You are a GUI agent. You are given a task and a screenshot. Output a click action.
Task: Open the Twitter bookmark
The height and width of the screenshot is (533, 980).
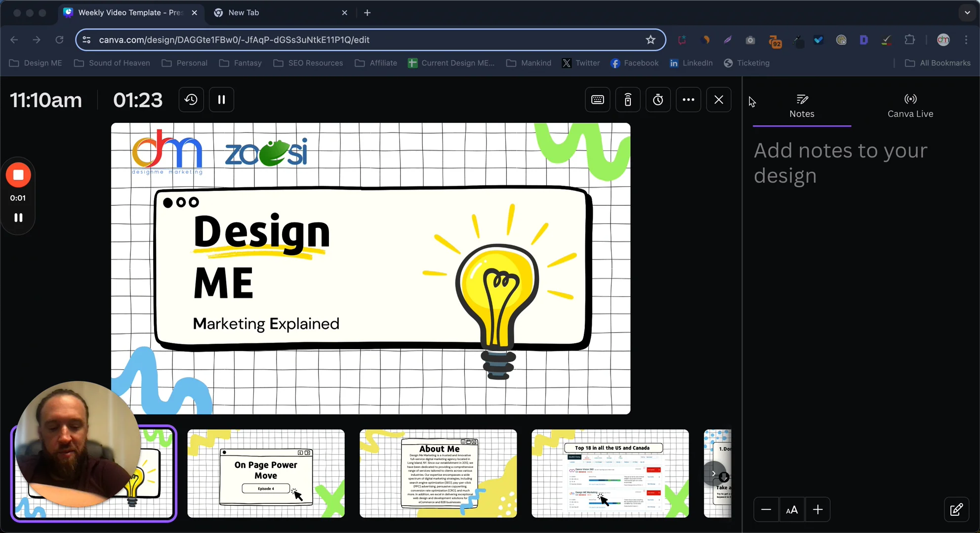pos(581,63)
